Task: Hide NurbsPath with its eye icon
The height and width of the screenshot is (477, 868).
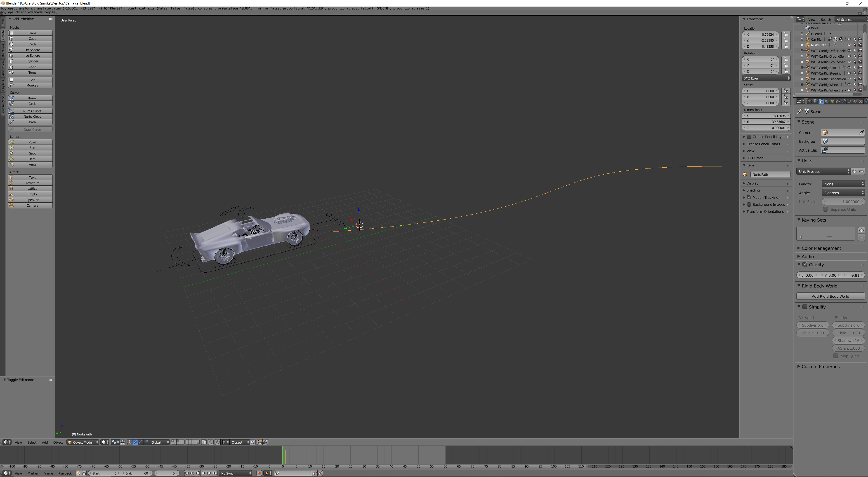Action: (849, 45)
